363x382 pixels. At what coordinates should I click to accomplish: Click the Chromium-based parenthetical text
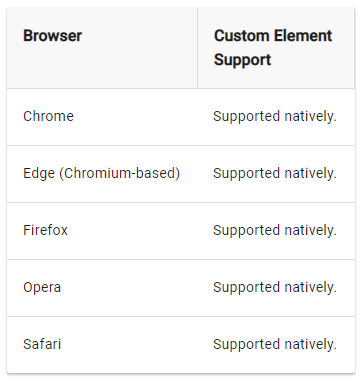pyautogui.click(x=120, y=173)
